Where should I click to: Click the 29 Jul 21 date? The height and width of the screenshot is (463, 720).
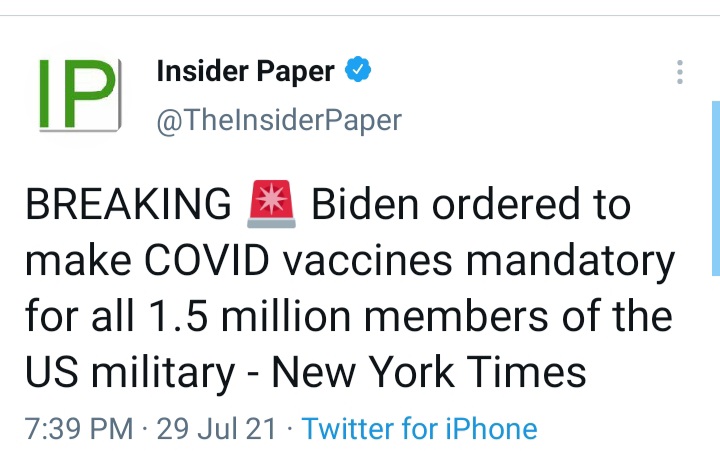pyautogui.click(x=214, y=429)
